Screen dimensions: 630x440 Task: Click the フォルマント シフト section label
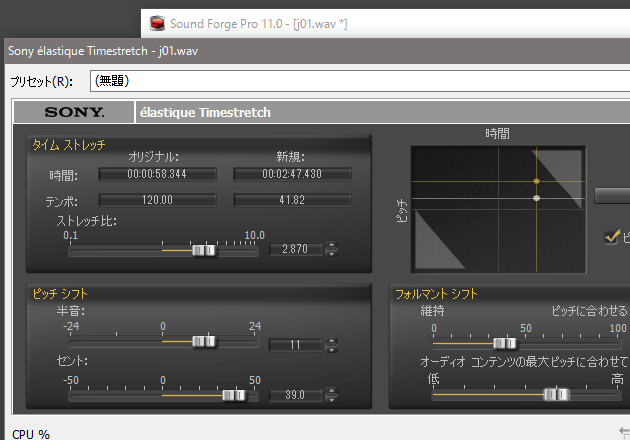(x=436, y=294)
